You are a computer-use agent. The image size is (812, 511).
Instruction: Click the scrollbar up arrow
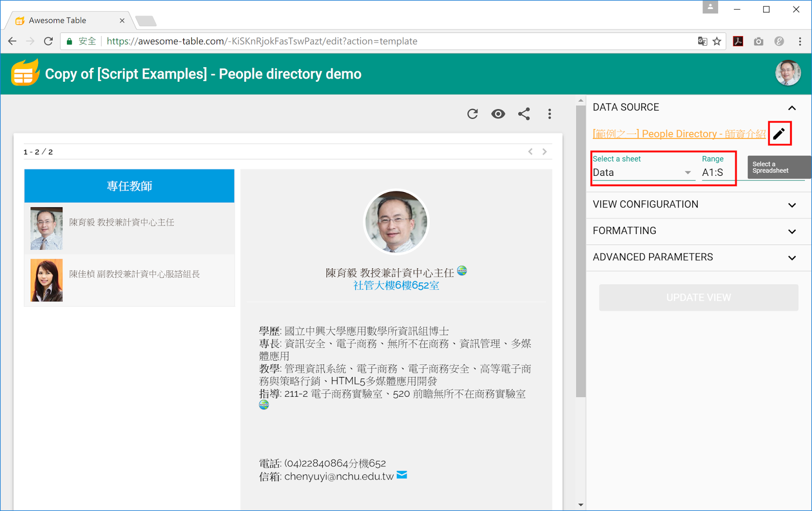tap(581, 101)
